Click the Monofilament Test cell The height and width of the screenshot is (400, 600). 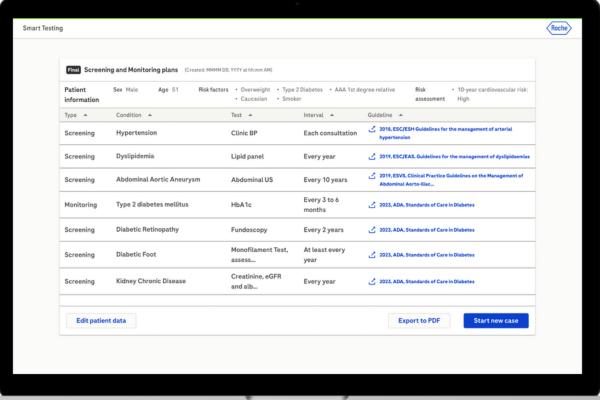tap(259, 255)
